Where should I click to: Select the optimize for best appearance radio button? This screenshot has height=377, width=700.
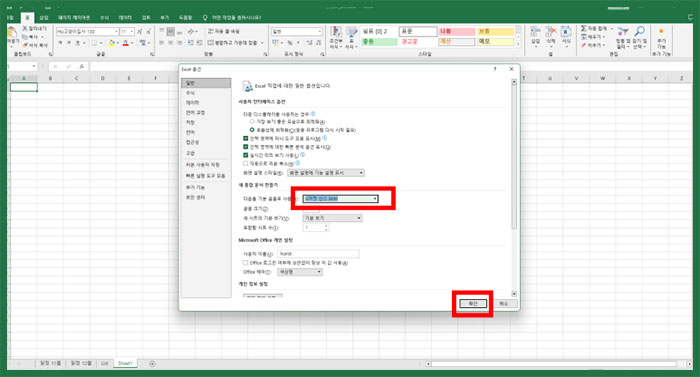click(x=252, y=121)
